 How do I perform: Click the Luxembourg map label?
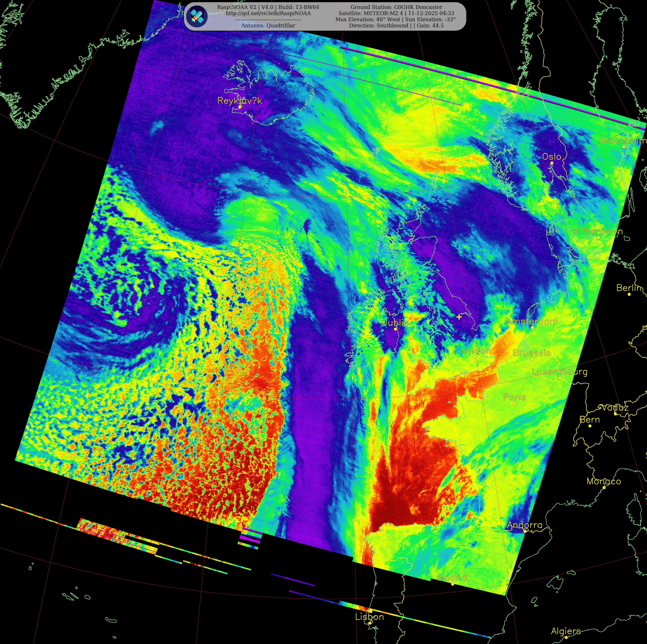pyautogui.click(x=559, y=372)
